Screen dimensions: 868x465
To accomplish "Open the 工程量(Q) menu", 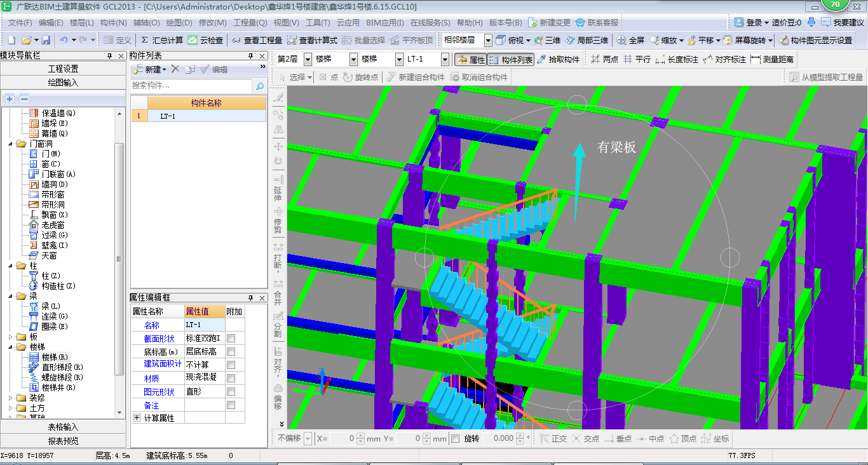I will point(250,22).
